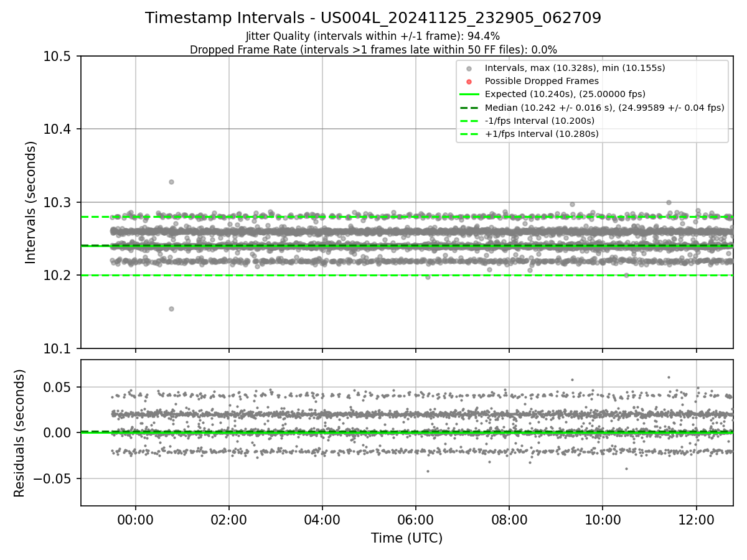Click legend entry "Expected (10.240s), (25.00000 fps)"
The height and width of the screenshot is (560, 747).
[x=565, y=94]
